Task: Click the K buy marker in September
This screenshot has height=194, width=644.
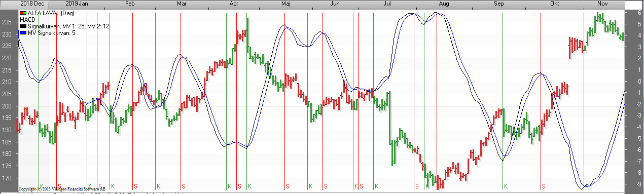Action: coord(505,186)
